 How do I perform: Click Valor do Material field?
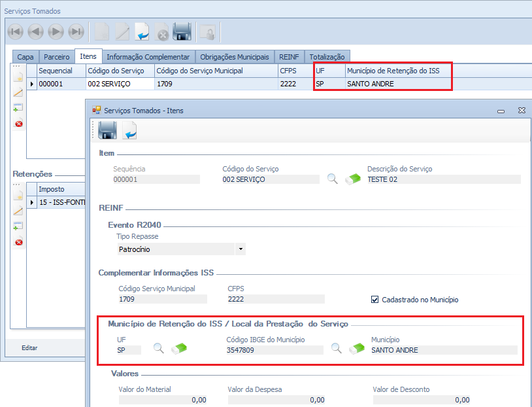[x=163, y=400]
